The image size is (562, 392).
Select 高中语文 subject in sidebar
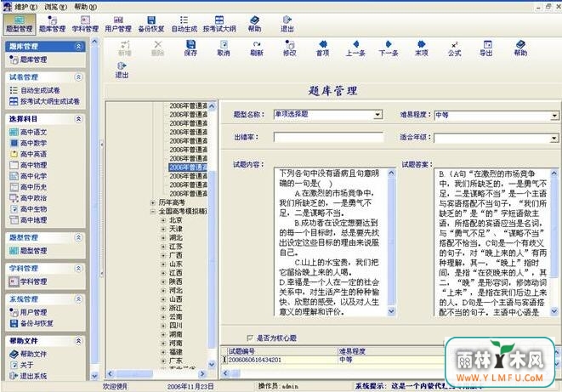click(28, 132)
